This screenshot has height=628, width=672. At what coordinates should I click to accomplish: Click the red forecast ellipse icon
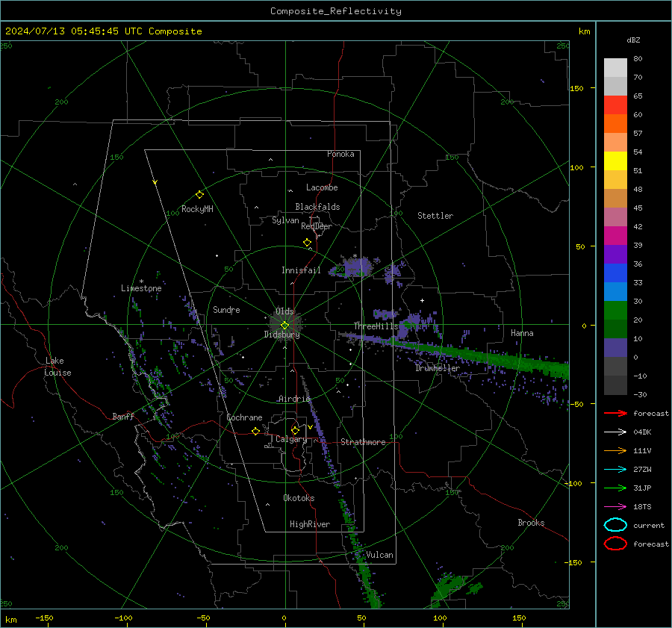point(615,544)
